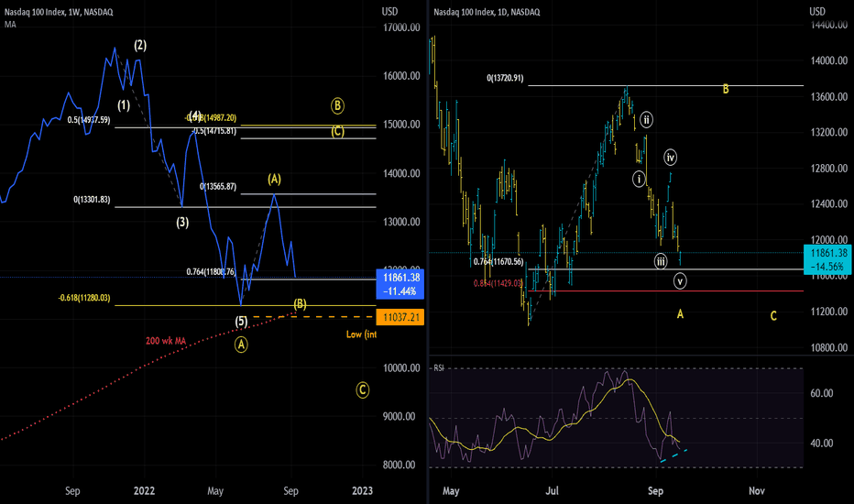Select the circled 'i' wave marker
This screenshot has height=504, width=854.
[639, 179]
